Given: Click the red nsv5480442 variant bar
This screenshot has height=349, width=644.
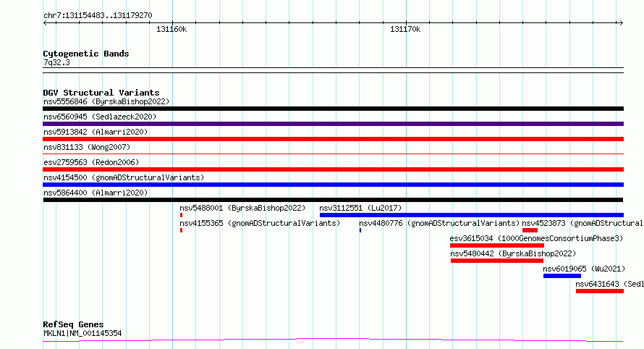Looking at the screenshot, I should 497,261.
